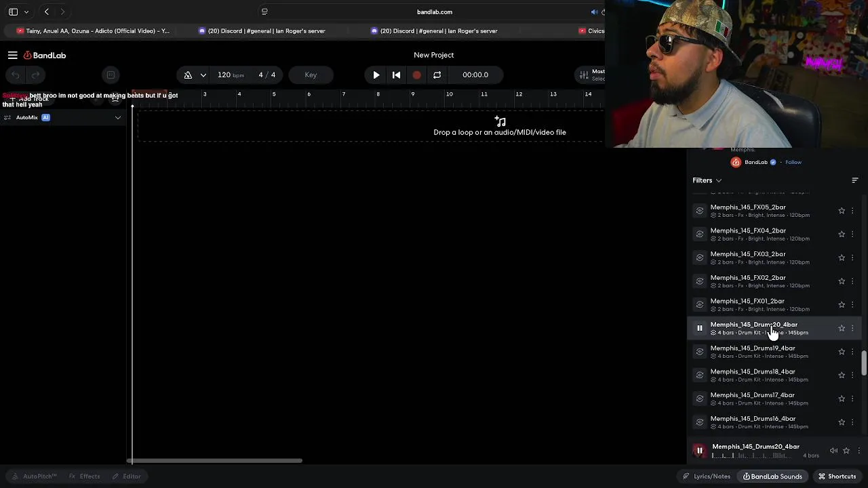Open the Master mixer icon
The height and width of the screenshot is (488, 868).
tap(584, 75)
